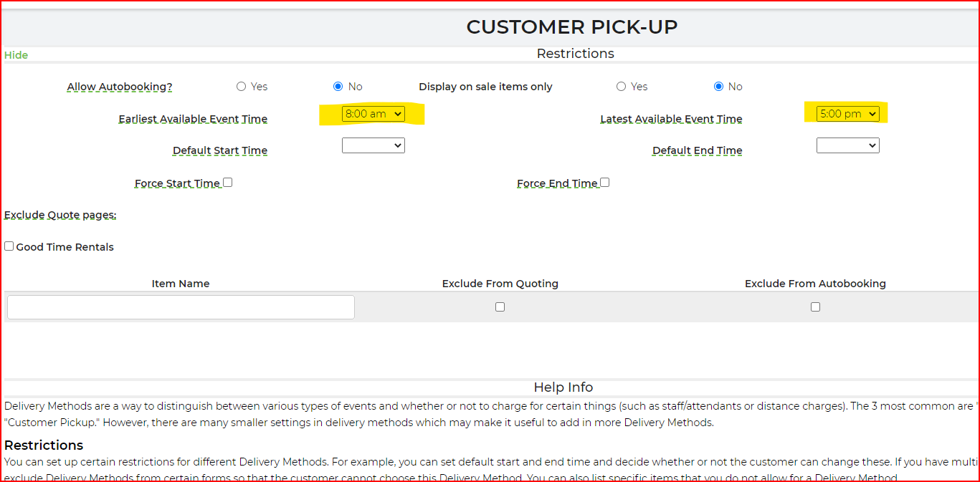Tick the Exclude From Autobooking checkbox
The height and width of the screenshot is (482, 980).
pyautogui.click(x=815, y=307)
